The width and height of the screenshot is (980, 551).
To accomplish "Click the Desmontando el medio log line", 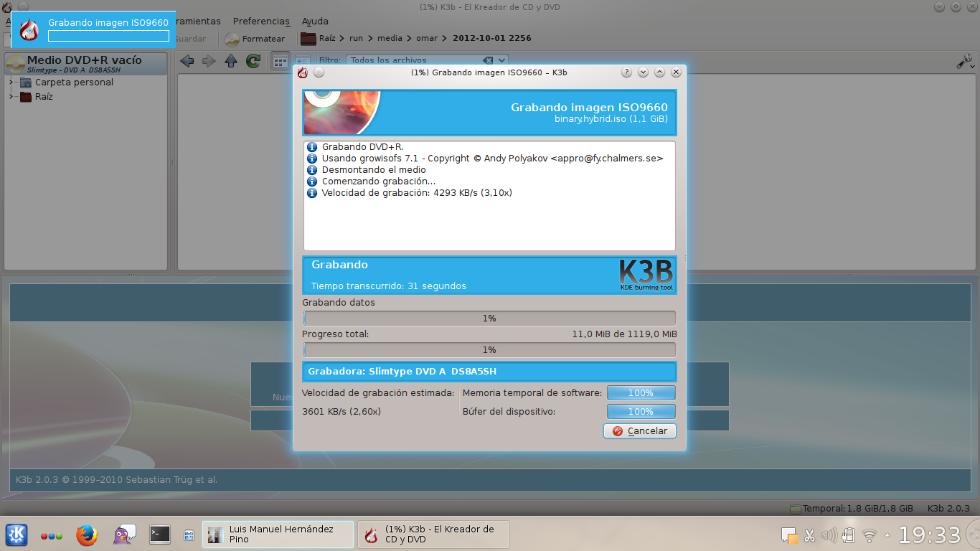I will [x=374, y=170].
